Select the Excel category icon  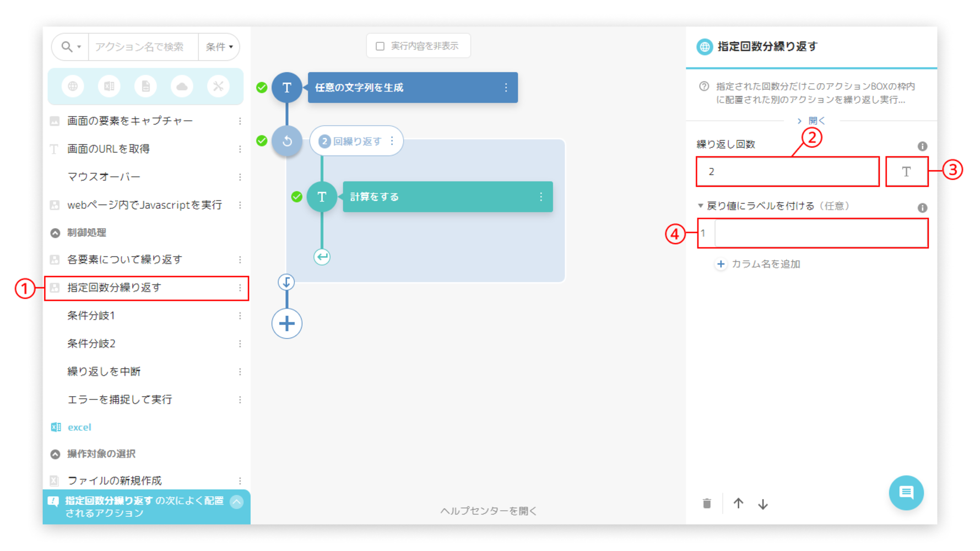click(x=109, y=87)
